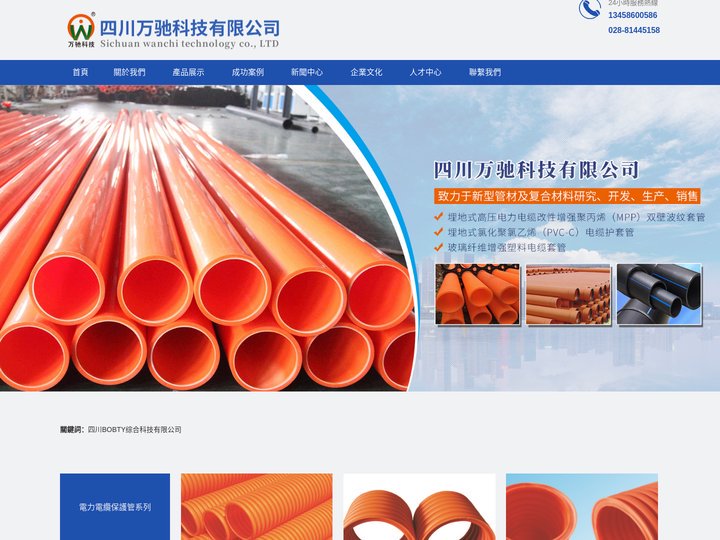Viewport: 720px width, 540px height.
Task: Go to 產品展示 in navigation
Action: point(189,72)
